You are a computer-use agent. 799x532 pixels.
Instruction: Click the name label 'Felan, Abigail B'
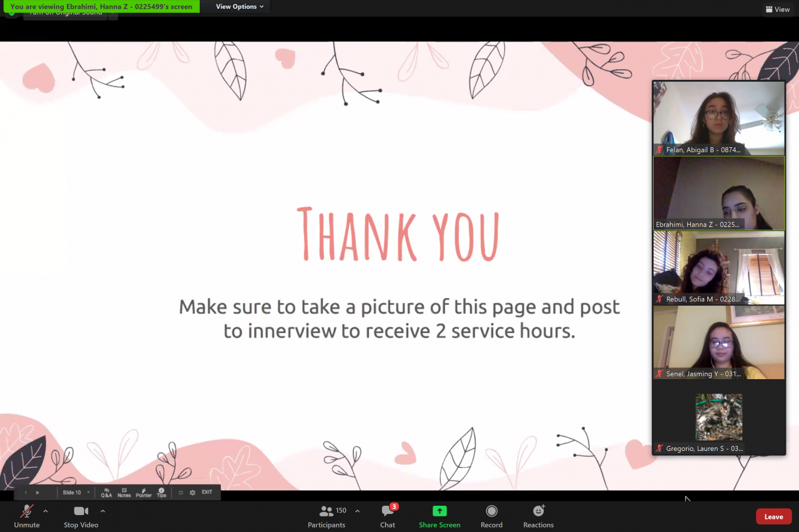703,150
